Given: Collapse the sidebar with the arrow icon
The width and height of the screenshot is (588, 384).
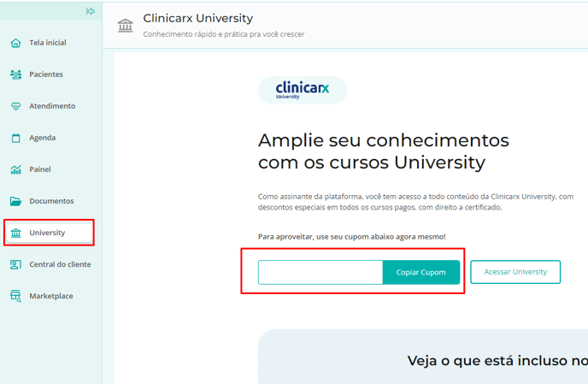Looking at the screenshot, I should coord(91,11).
